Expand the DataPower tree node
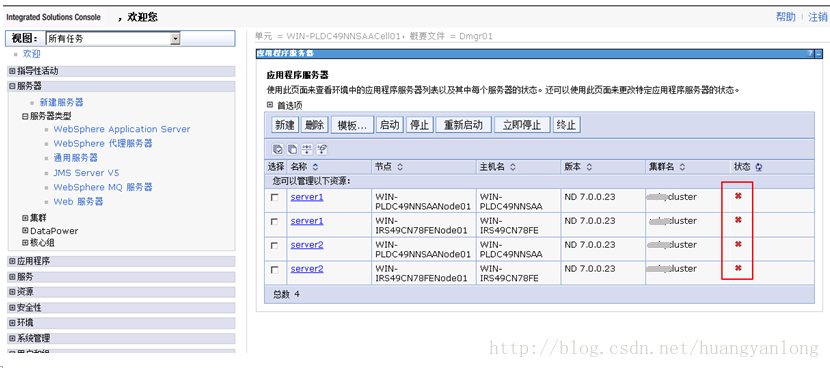Screen dimensions: 830x368 point(25,231)
